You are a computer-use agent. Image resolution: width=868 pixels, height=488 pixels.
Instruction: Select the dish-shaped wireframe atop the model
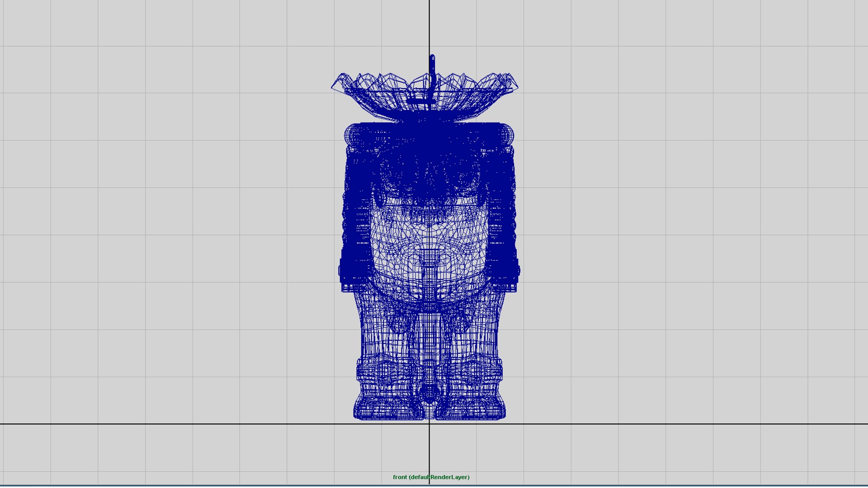425,97
